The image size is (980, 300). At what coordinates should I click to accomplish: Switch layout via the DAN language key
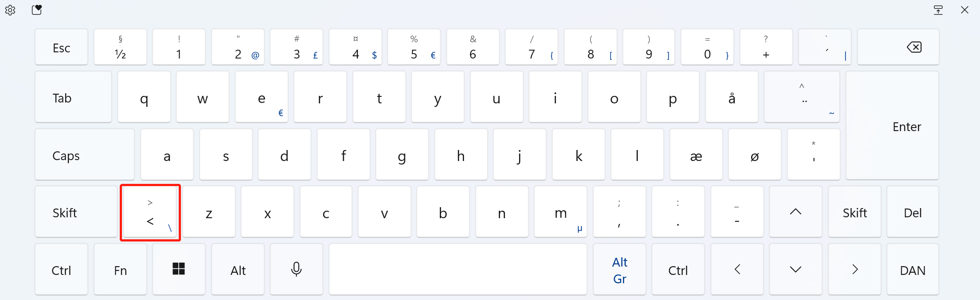point(913,269)
